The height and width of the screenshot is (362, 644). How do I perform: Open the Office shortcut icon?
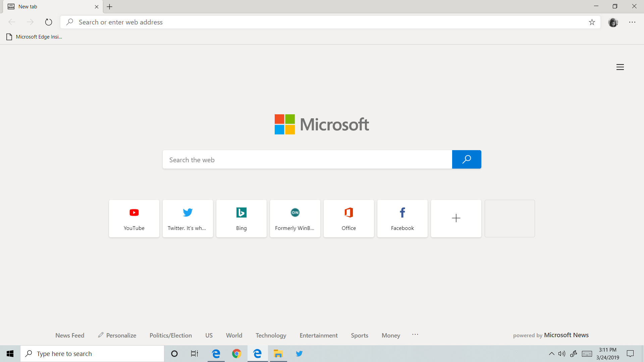348,218
